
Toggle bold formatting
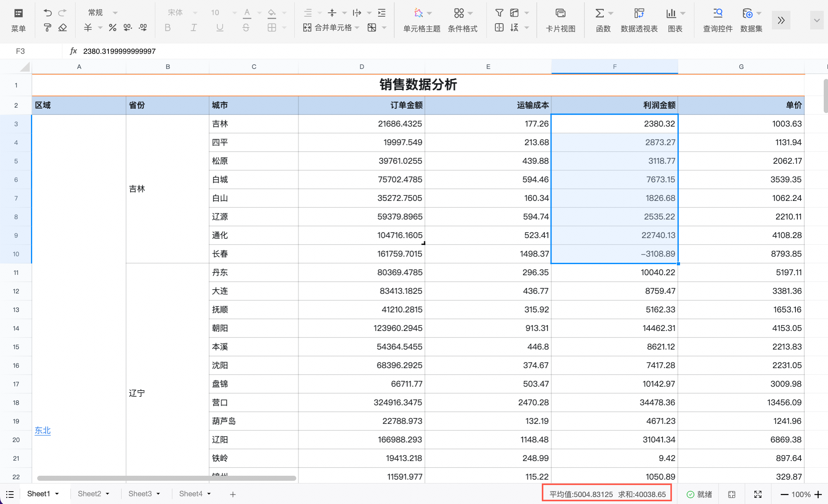point(167,28)
